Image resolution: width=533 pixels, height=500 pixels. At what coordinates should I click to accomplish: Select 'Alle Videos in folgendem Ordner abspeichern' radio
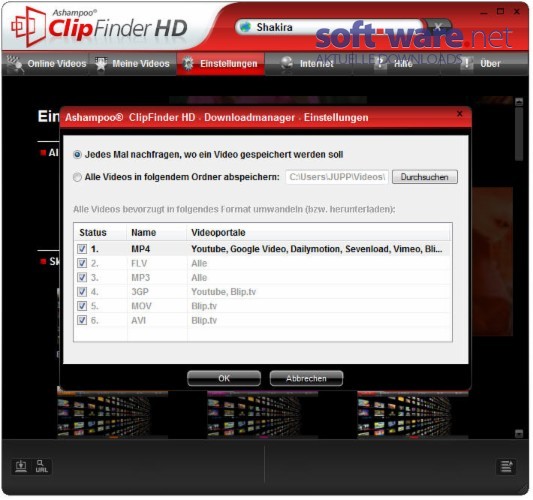coord(77,177)
